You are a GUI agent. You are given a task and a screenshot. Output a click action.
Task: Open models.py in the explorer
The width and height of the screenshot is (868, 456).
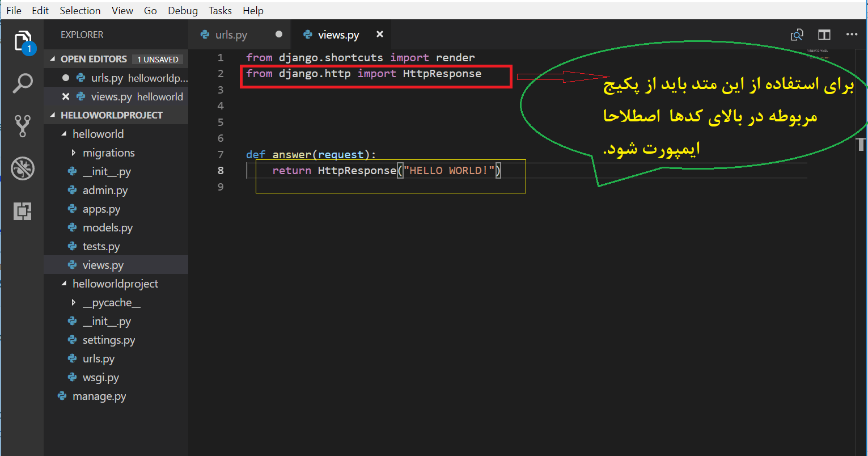point(116,228)
